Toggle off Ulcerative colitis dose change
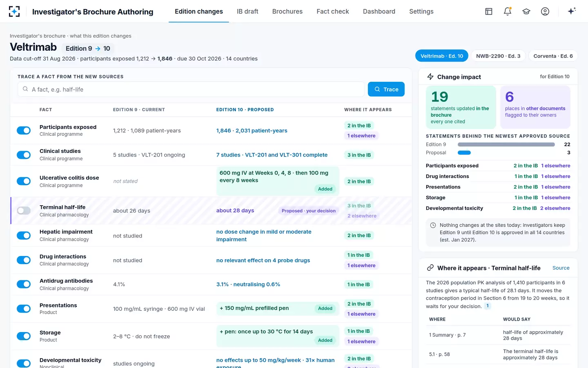The width and height of the screenshot is (588, 368). pyautogui.click(x=24, y=181)
